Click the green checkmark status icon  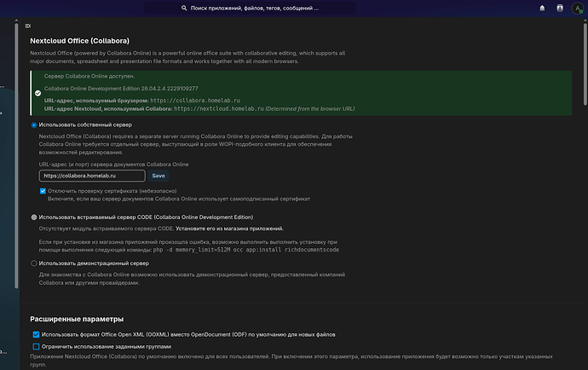coord(37,93)
